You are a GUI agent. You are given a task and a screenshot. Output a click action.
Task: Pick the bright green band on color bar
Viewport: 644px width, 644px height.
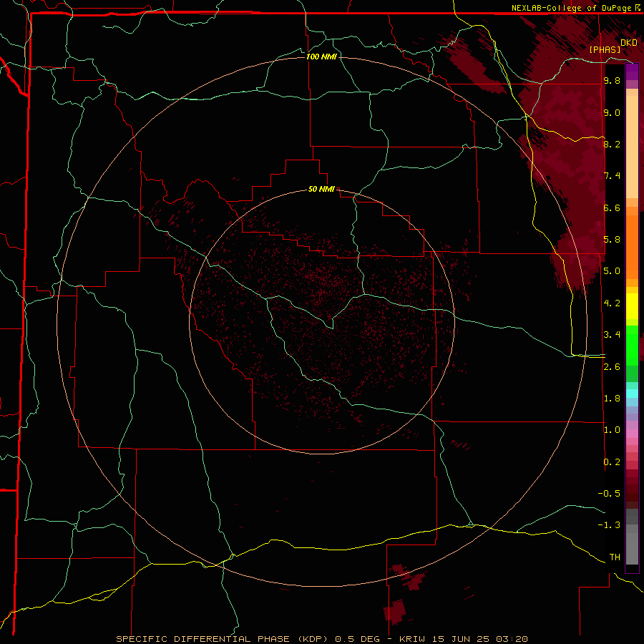(x=632, y=345)
